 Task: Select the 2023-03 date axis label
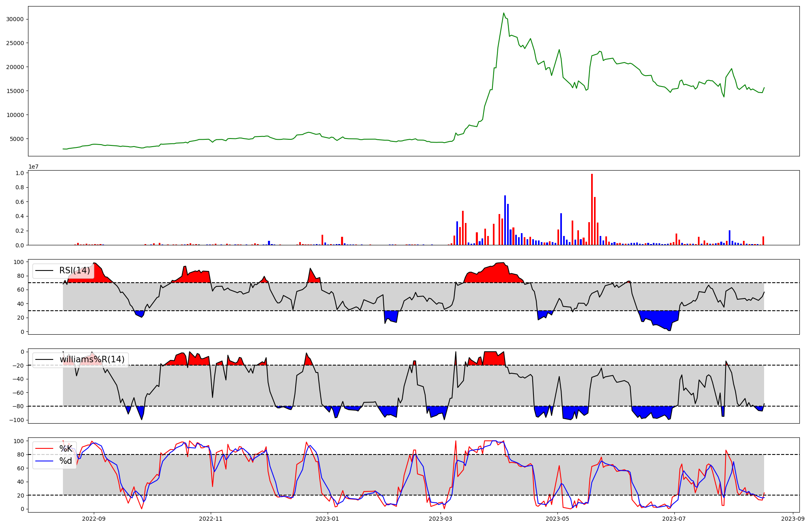441,519
